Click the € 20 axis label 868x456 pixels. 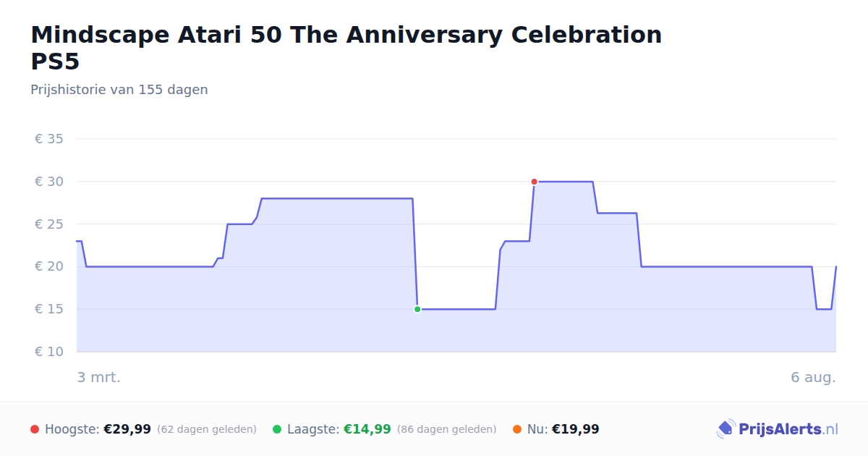pos(49,266)
